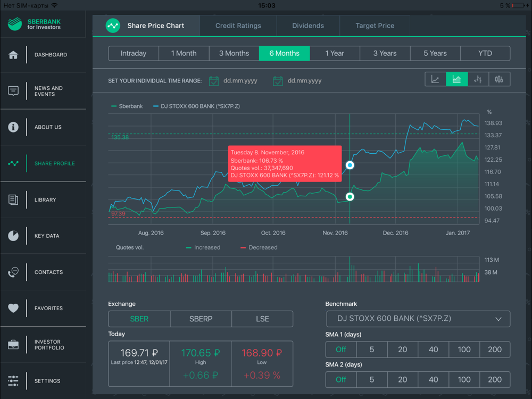
Task: Select the area chart view icon
Action: click(456, 79)
